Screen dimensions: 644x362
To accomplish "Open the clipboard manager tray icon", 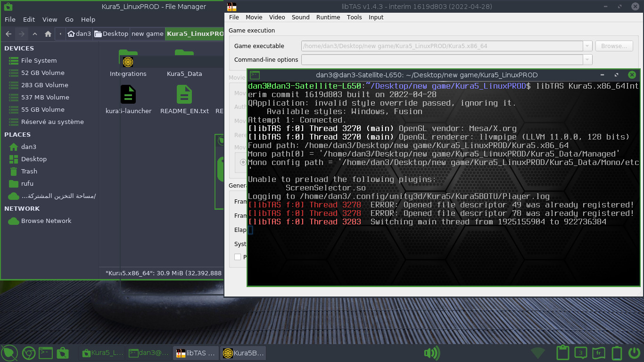I will [562, 353].
